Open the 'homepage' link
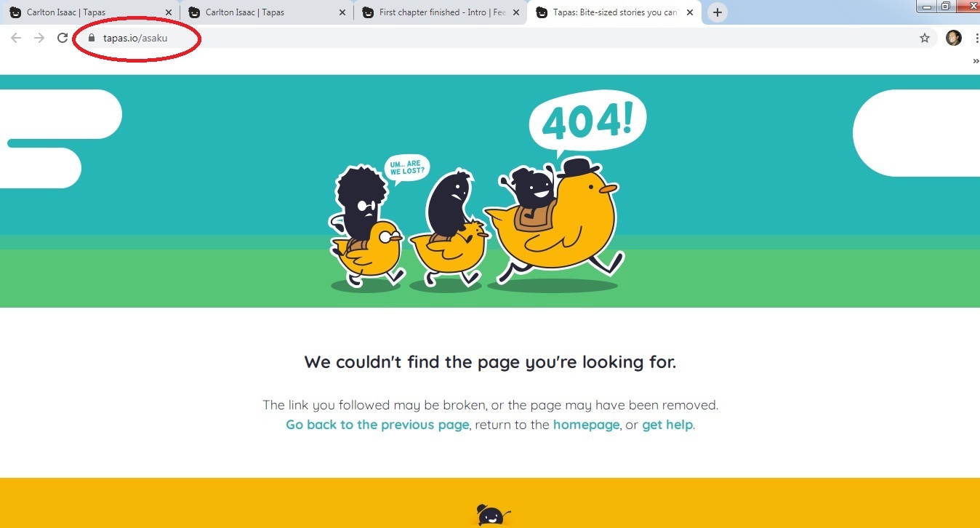The width and height of the screenshot is (980, 528). click(586, 425)
